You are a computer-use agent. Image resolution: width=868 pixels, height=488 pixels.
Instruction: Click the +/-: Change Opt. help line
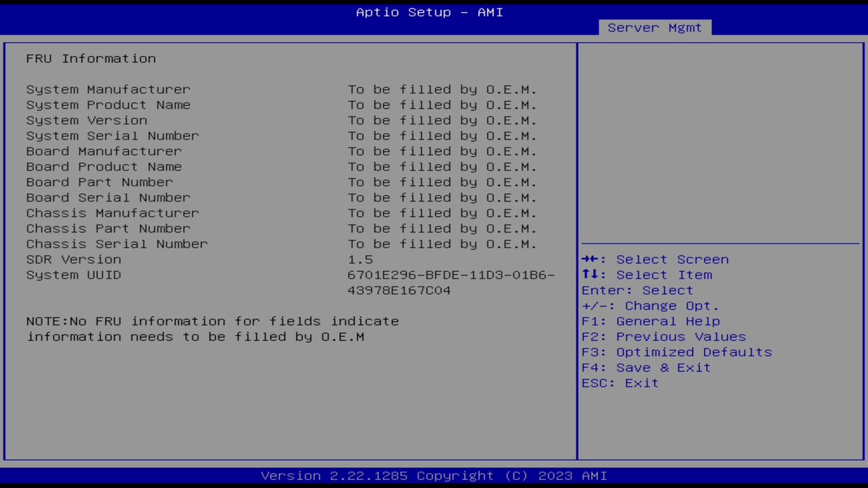click(651, 307)
